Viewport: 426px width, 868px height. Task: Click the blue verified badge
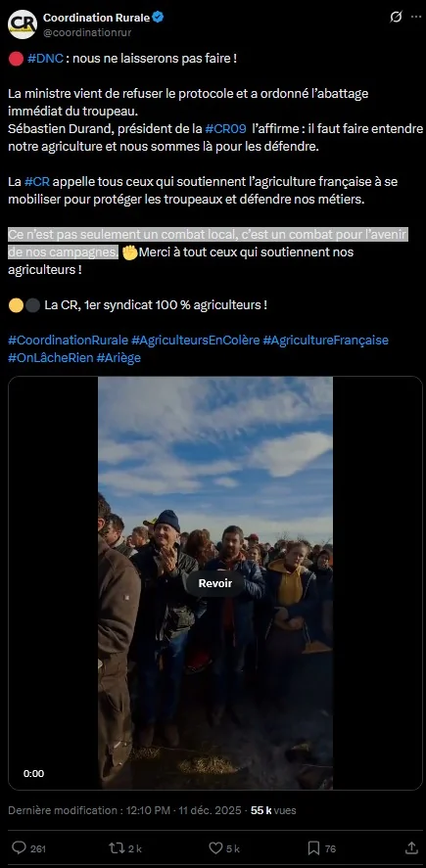click(158, 18)
